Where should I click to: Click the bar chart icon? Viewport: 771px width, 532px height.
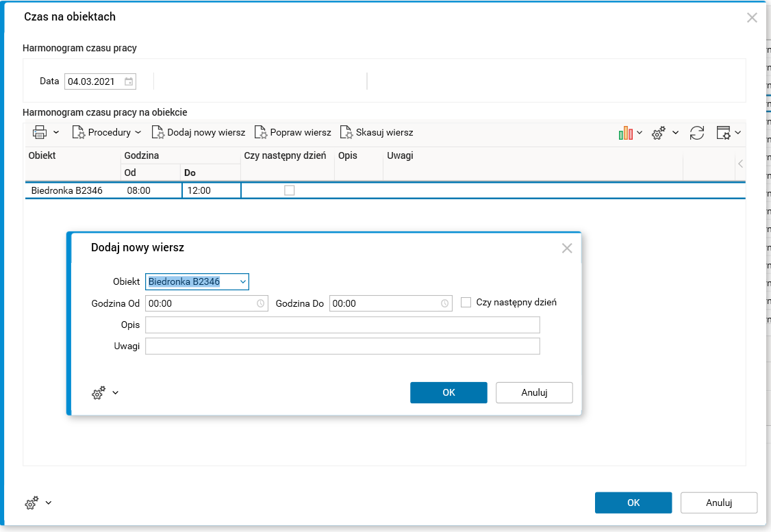(625, 133)
